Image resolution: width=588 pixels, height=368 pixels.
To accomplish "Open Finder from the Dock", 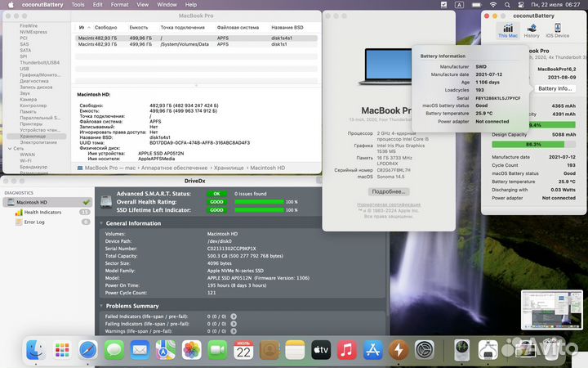I will click(x=36, y=350).
